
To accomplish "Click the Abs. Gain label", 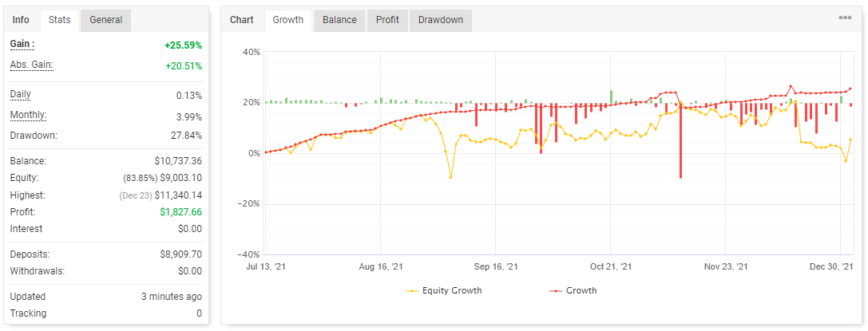I will coord(32,65).
